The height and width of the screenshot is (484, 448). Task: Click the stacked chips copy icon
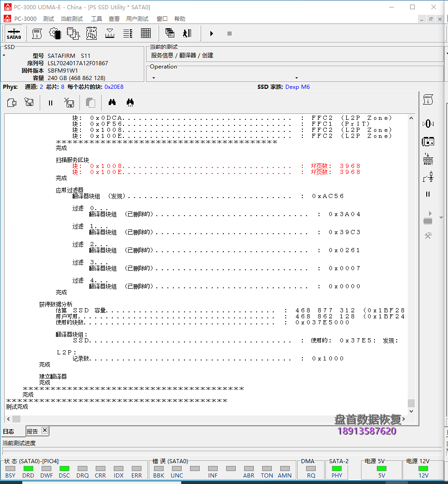point(74,33)
